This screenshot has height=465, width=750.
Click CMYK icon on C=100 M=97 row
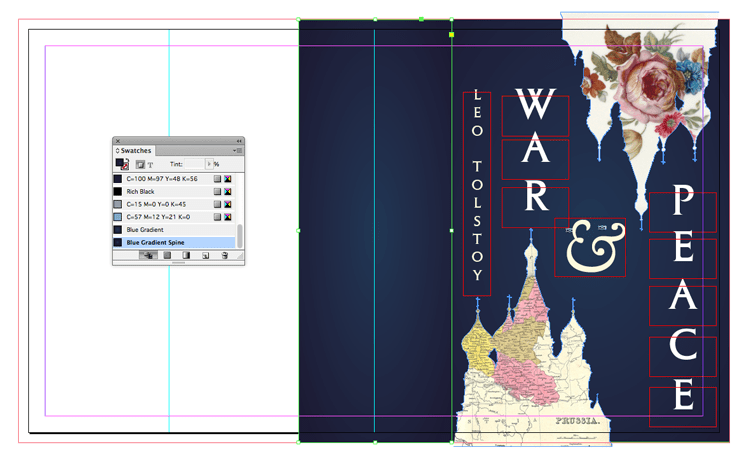(x=228, y=179)
